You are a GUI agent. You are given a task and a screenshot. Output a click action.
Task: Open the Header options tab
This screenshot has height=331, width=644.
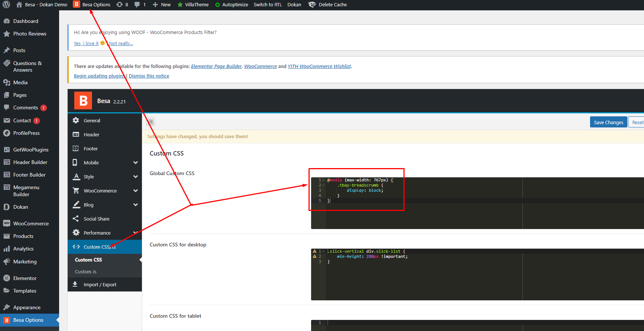tap(105, 134)
